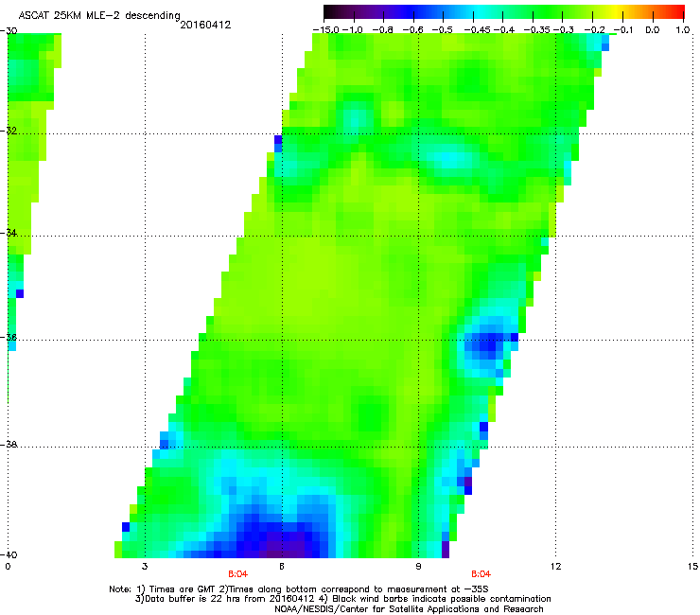Image resolution: width=700 pixels, height=615 pixels.
Task: Click the color bar label '-0.1'
Action: point(623,30)
